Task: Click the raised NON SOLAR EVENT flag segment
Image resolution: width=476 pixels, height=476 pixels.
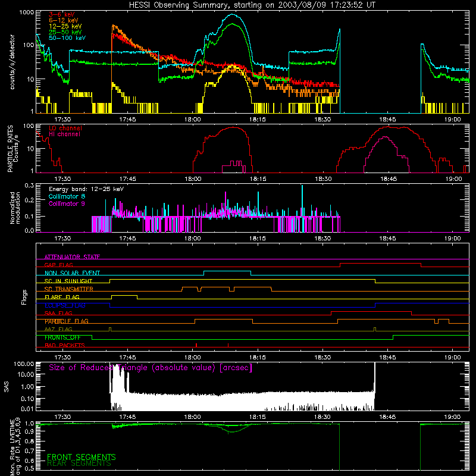Action: coord(227,271)
